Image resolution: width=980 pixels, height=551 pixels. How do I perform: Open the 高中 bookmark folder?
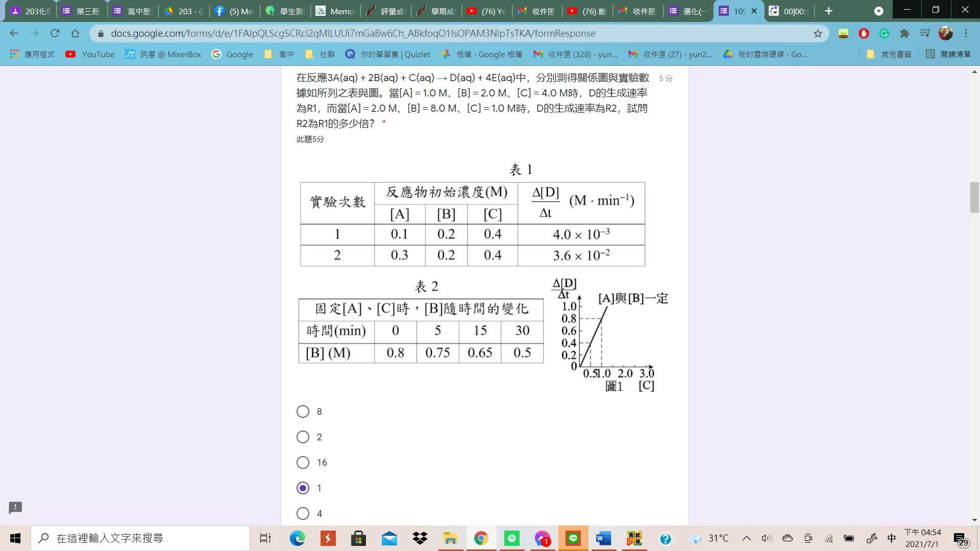tap(279, 54)
